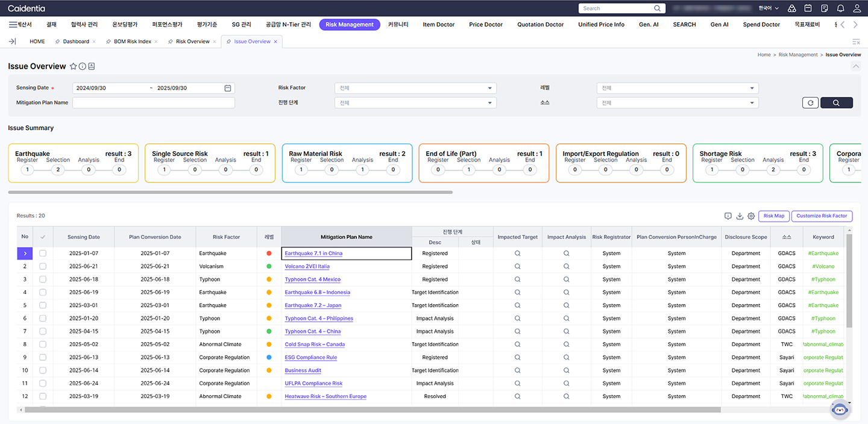Tick the row 4 checkbox

(43, 292)
